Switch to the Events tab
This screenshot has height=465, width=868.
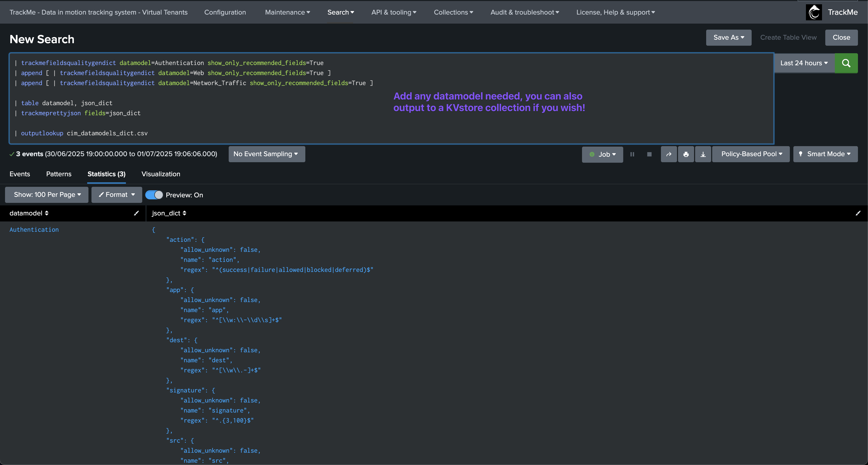pos(20,174)
